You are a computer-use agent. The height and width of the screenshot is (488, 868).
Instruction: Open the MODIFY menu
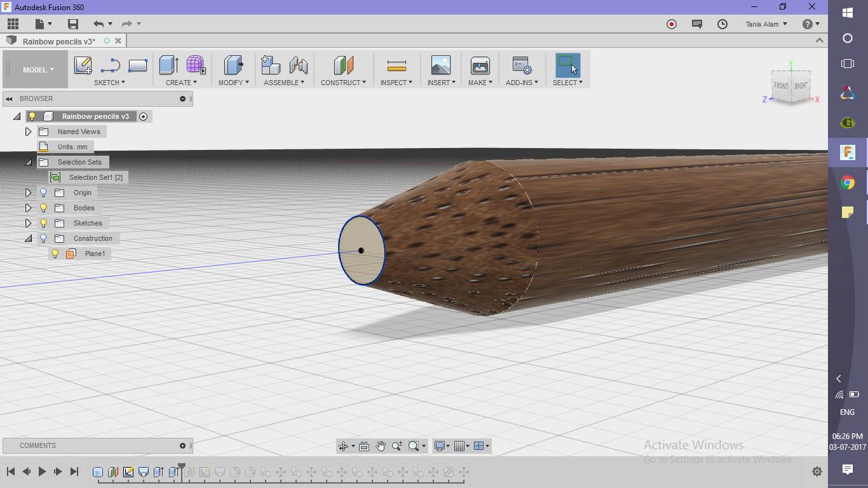point(234,83)
